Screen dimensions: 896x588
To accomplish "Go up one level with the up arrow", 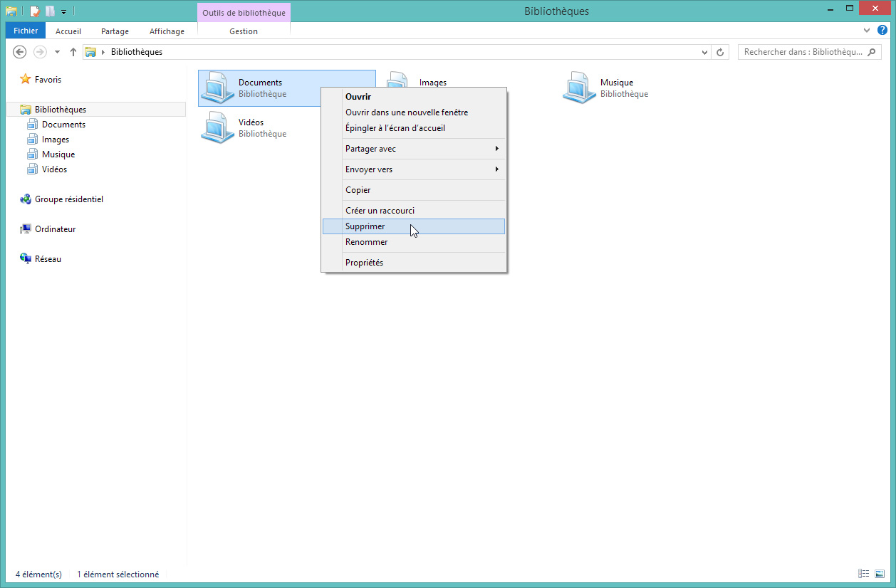I will point(73,52).
